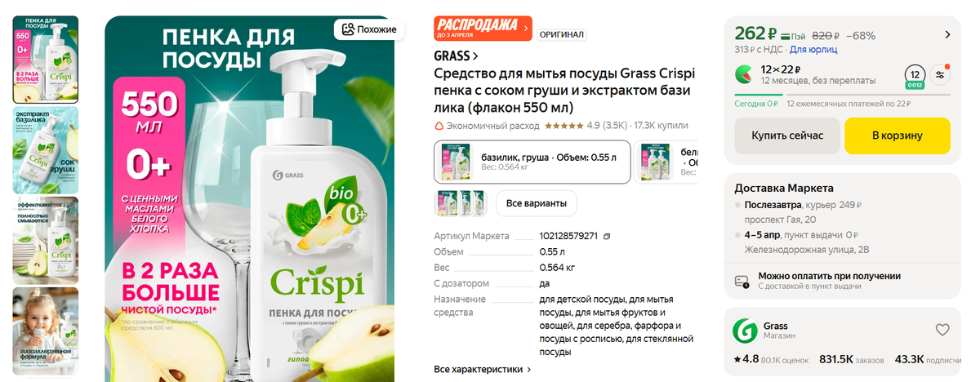Open similar products via Похожие

370,29
